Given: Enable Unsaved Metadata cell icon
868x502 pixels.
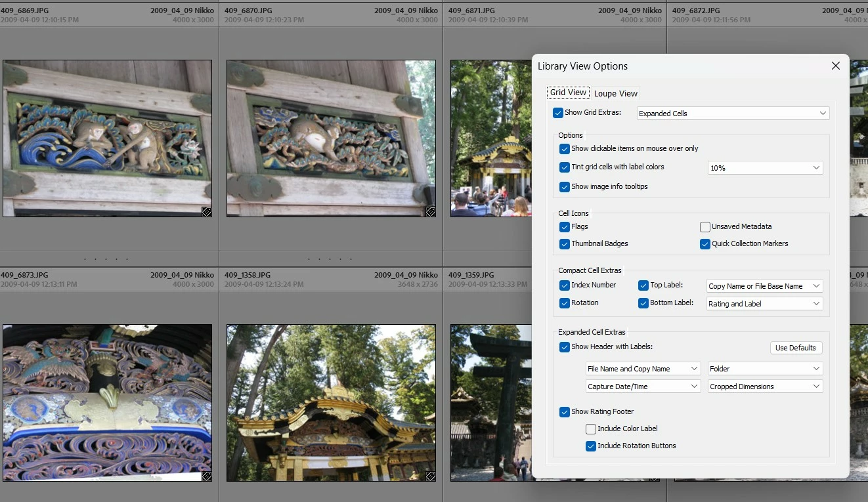Looking at the screenshot, I should [x=705, y=227].
